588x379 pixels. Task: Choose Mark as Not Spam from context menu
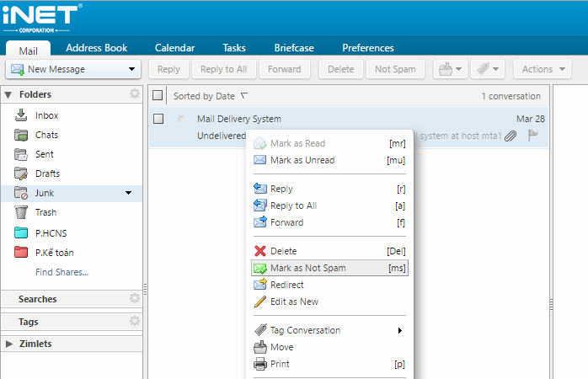point(329,268)
